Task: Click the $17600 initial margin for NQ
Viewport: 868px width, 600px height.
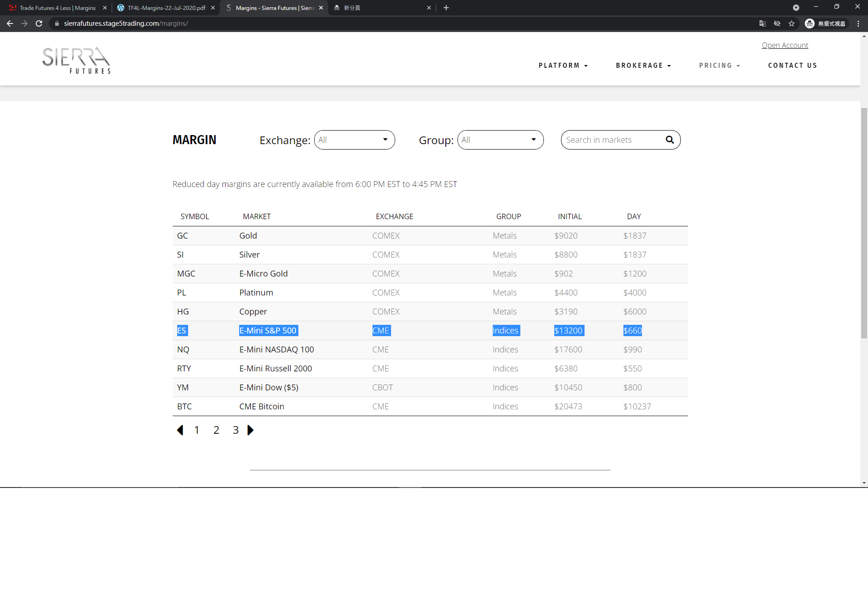Action: [568, 350]
